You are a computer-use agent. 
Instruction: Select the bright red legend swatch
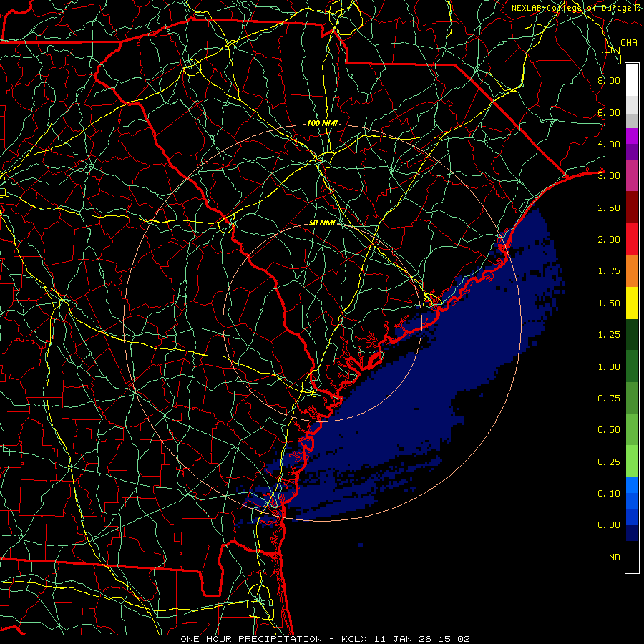(x=632, y=239)
